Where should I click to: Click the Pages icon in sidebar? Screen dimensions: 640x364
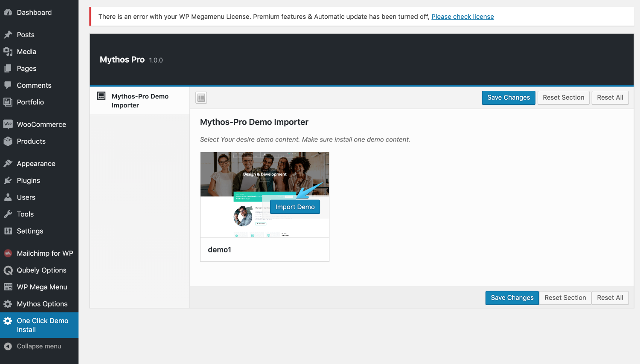click(8, 68)
